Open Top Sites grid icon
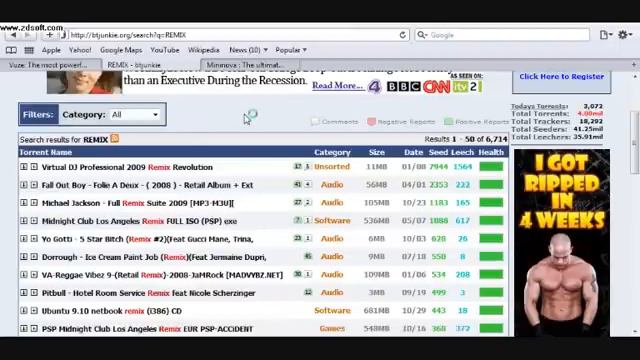Image resolution: width=640 pixels, height=360 pixels. pos(29,50)
